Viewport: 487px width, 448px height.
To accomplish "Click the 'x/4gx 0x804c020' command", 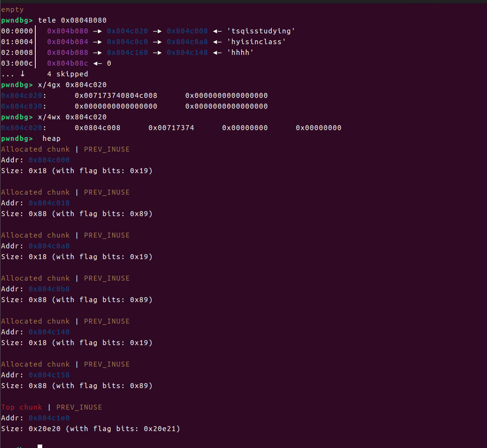I will coord(72,85).
